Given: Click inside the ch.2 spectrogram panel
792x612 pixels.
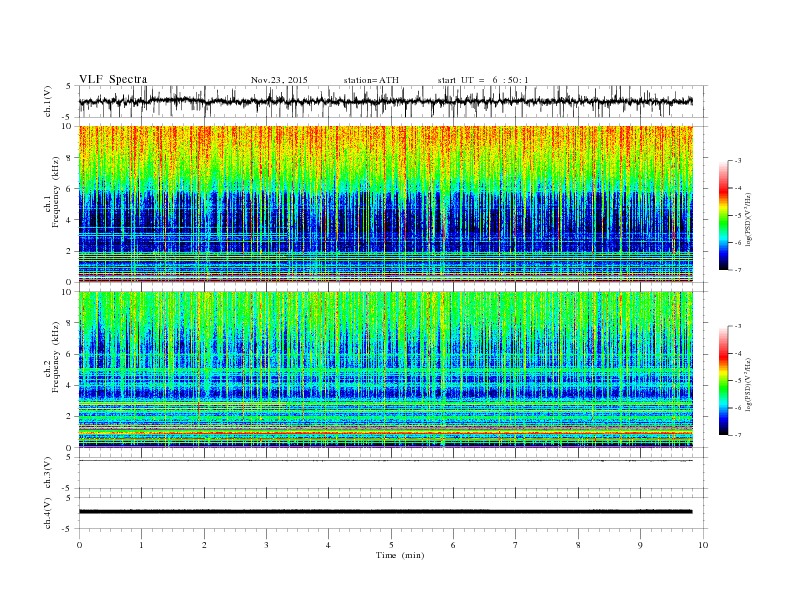Looking at the screenshot, I should [385, 370].
